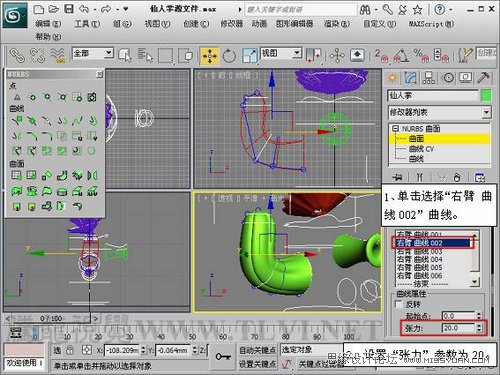Image resolution: width=500 pixels, height=375 pixels.
Task: Toggle the Percent Snap icon
Action: (x=421, y=56)
